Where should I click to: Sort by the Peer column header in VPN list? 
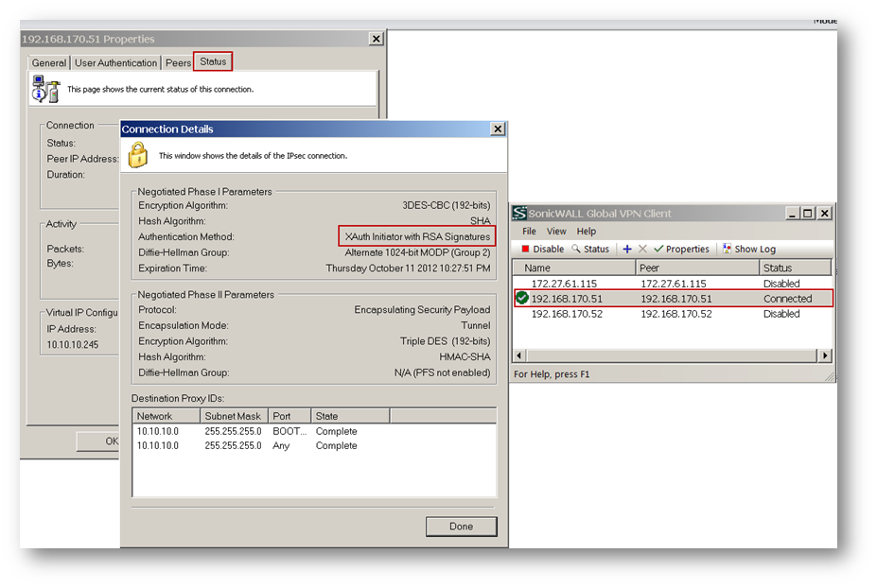coord(697,268)
